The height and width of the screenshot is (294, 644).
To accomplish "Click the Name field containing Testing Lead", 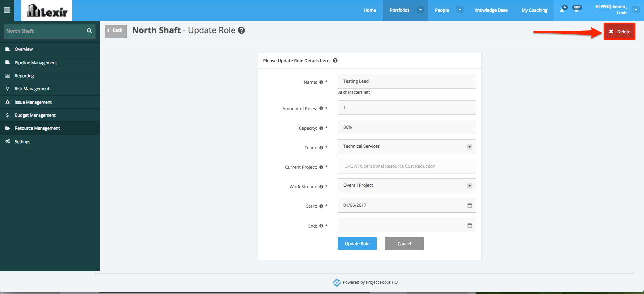I will 407,81.
